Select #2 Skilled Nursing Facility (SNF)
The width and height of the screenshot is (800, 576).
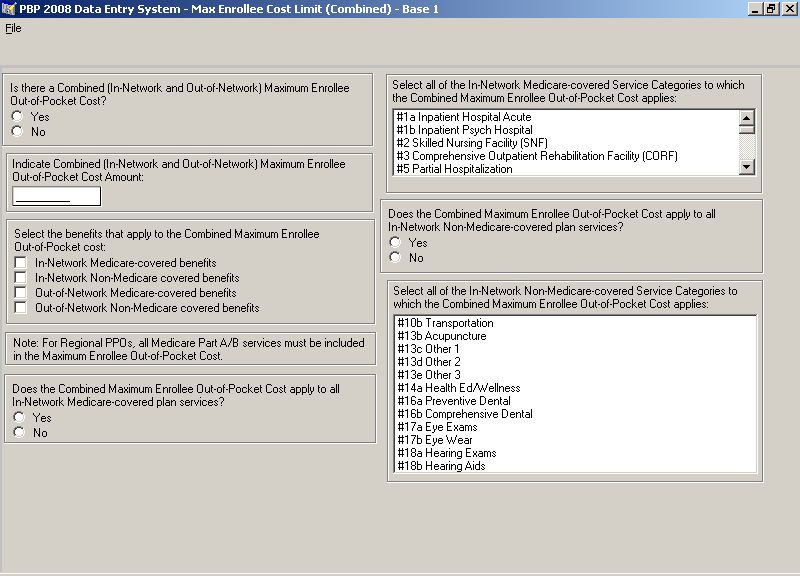coord(566,143)
